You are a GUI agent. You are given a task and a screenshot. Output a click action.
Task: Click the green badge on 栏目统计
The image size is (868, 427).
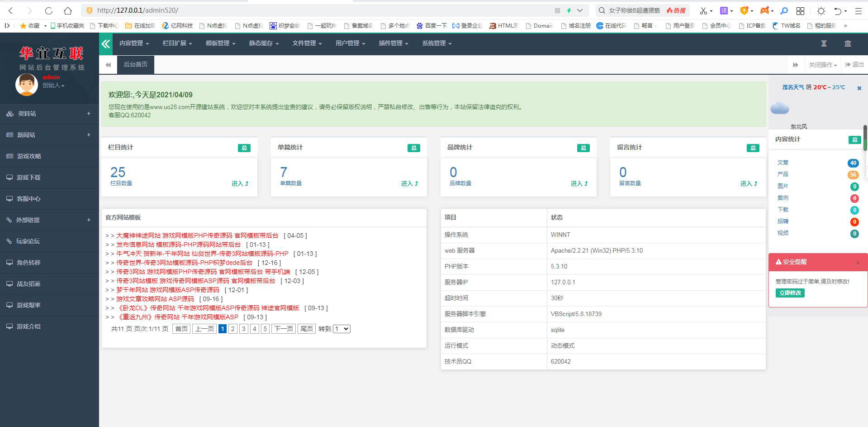244,148
